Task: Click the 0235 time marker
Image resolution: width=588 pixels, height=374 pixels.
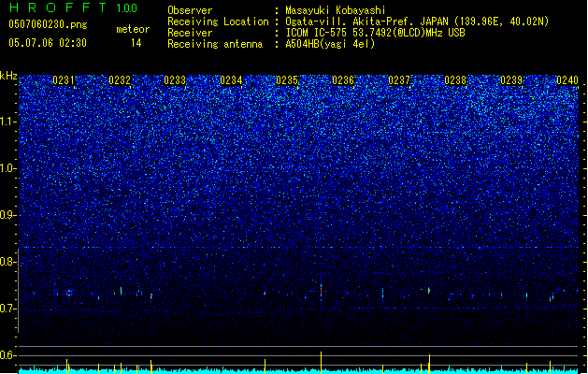Action: (x=287, y=80)
